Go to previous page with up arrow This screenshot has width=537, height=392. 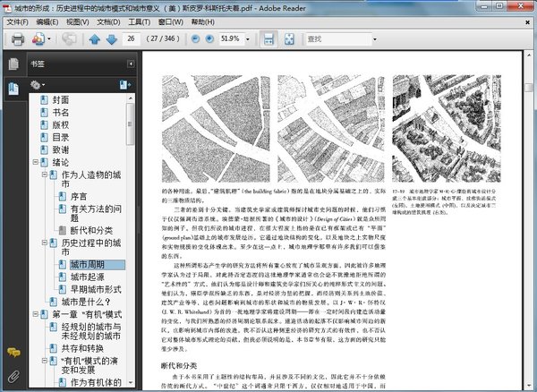95,39
